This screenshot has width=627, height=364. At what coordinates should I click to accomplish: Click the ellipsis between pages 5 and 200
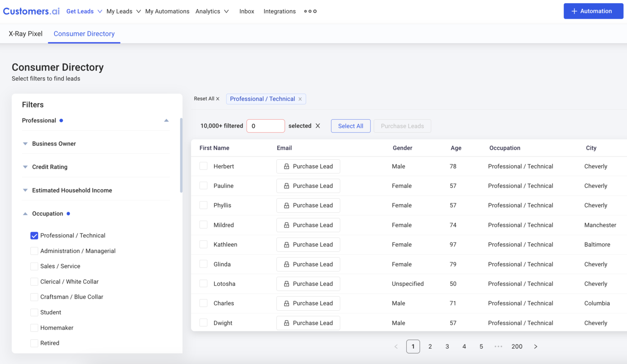pyautogui.click(x=498, y=346)
